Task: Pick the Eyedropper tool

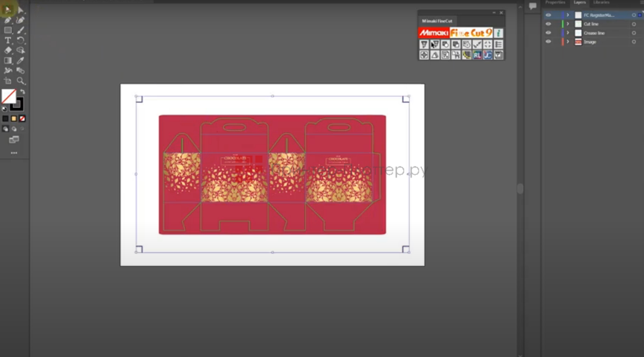Action: point(21,60)
